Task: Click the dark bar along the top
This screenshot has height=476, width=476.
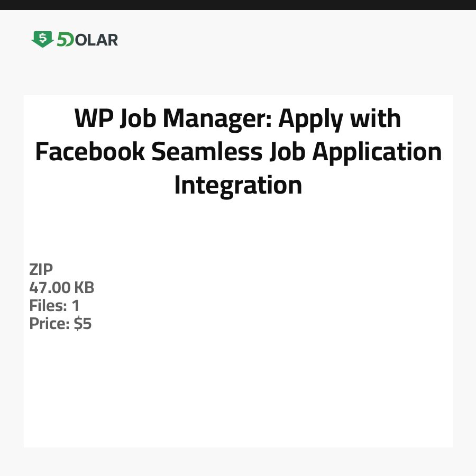Action: pos(238,5)
